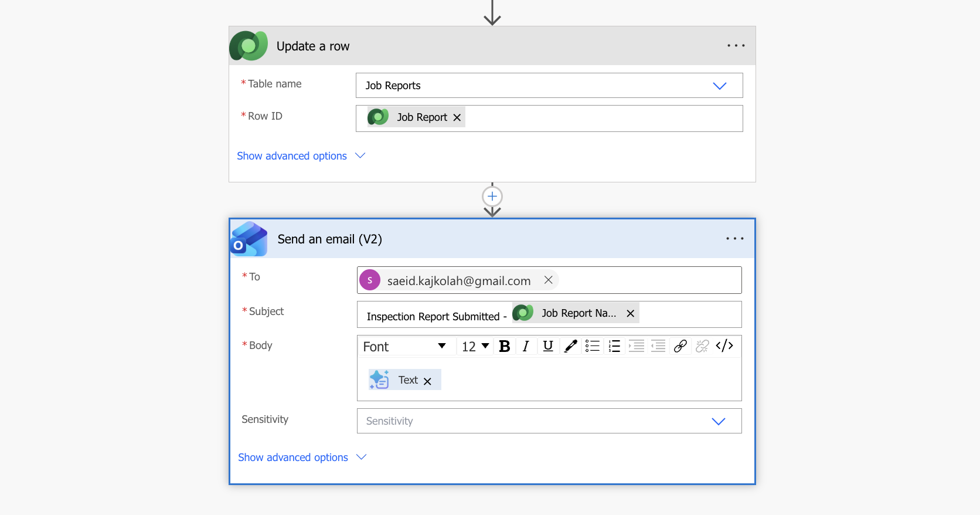
Task: Apply numbered list formatting
Action: [614, 347]
